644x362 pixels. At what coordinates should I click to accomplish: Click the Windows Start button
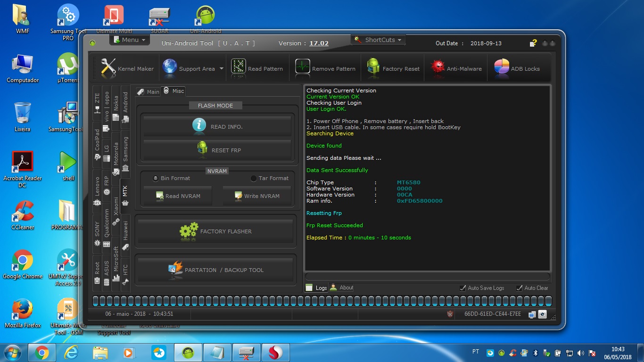pyautogui.click(x=12, y=352)
